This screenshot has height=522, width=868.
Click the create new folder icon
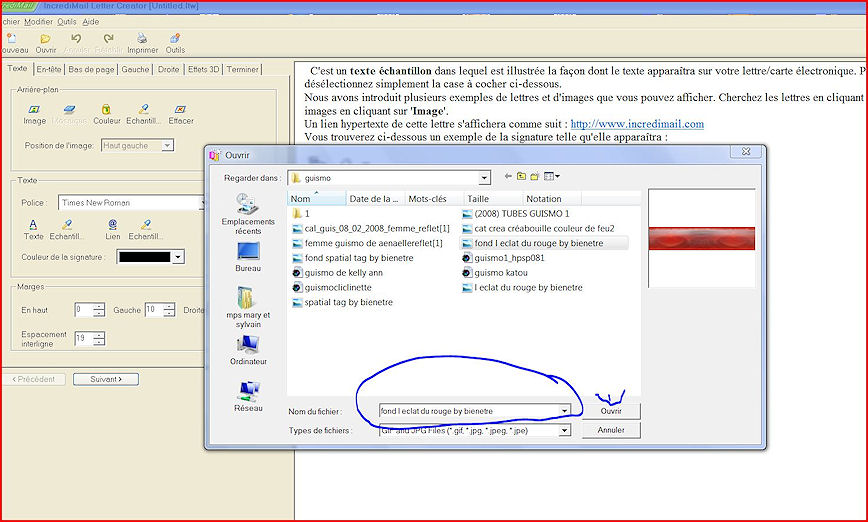535,176
